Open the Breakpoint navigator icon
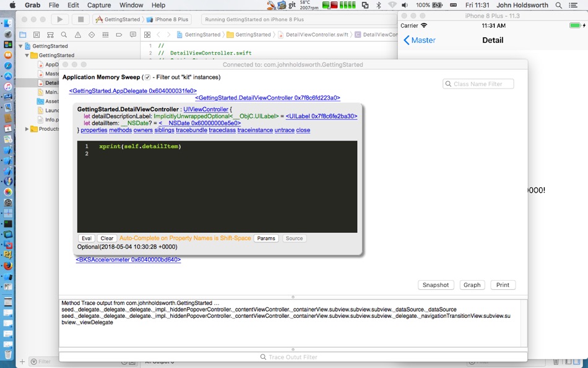The width and height of the screenshot is (588, 368). pos(119,35)
